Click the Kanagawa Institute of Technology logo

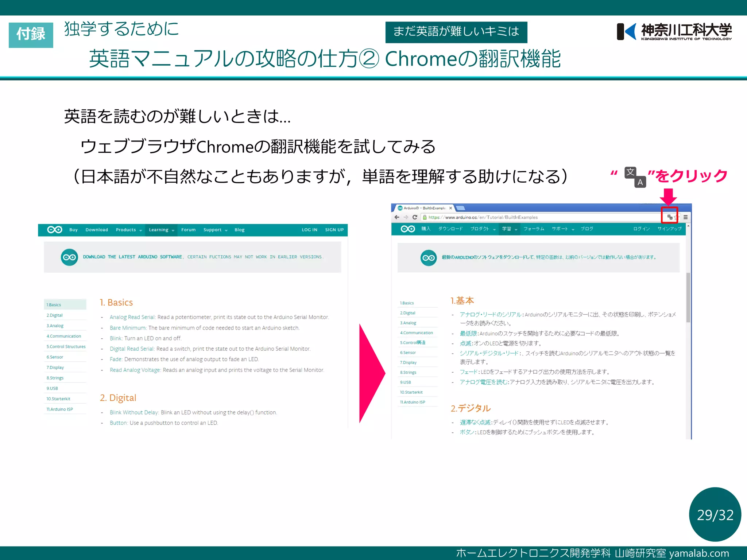point(674,31)
